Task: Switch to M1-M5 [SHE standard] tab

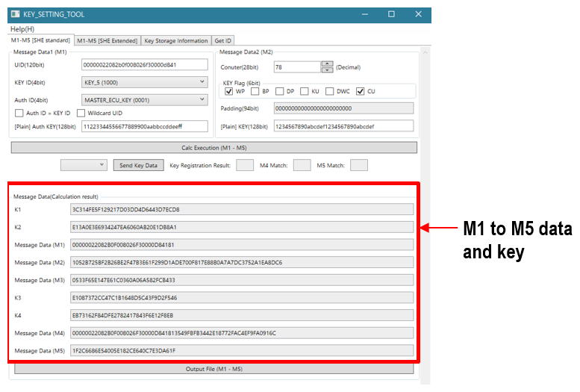Action: point(40,40)
